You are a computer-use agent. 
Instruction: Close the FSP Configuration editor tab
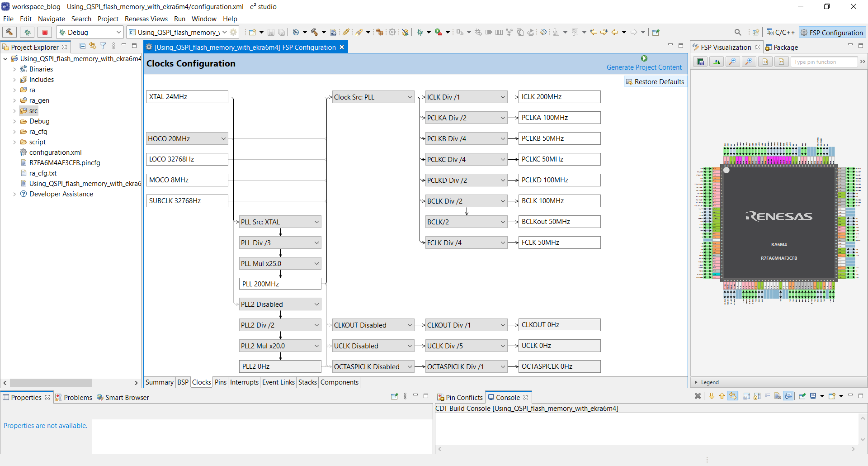[x=342, y=47]
